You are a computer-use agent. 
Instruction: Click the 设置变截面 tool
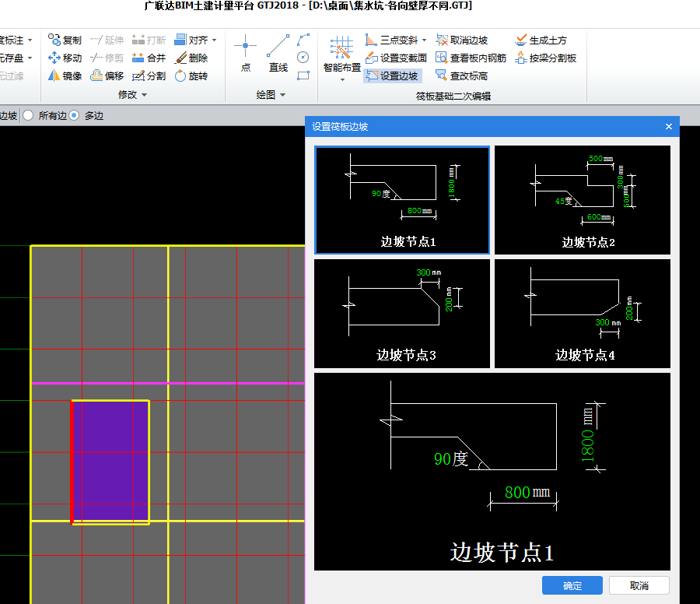[x=396, y=58]
